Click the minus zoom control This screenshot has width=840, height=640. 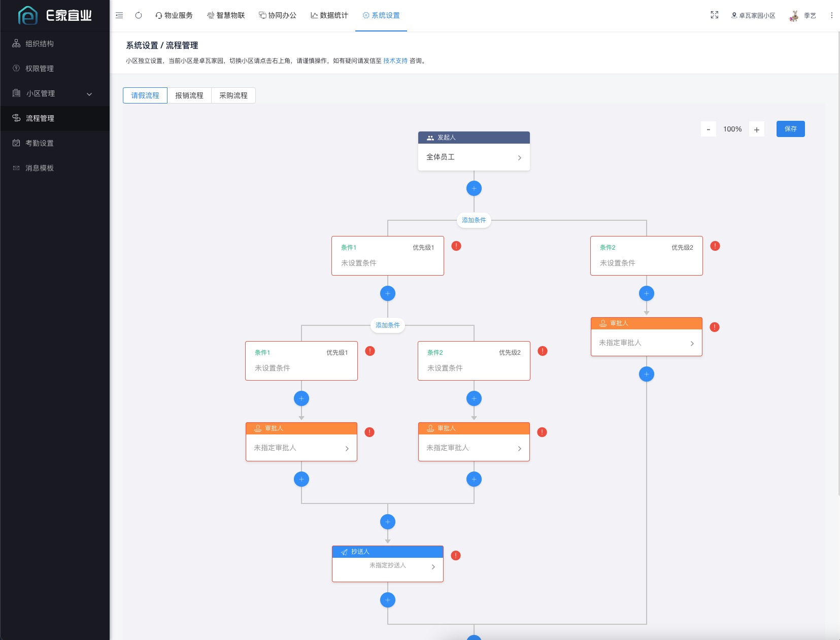709,128
